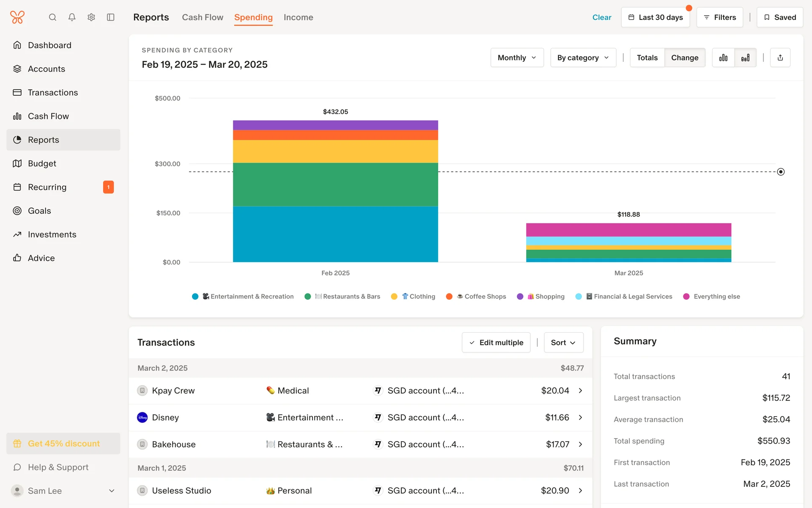Open the Sort dropdown
The width and height of the screenshot is (812, 508).
point(563,342)
